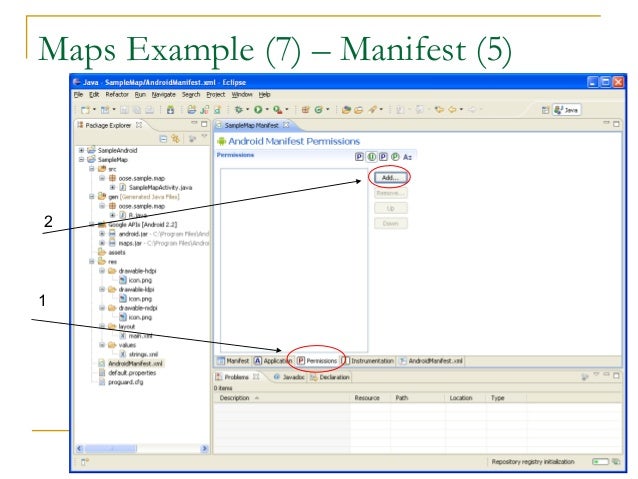Click the green circle I permissions icon
The width and height of the screenshot is (638, 479).
click(371, 157)
